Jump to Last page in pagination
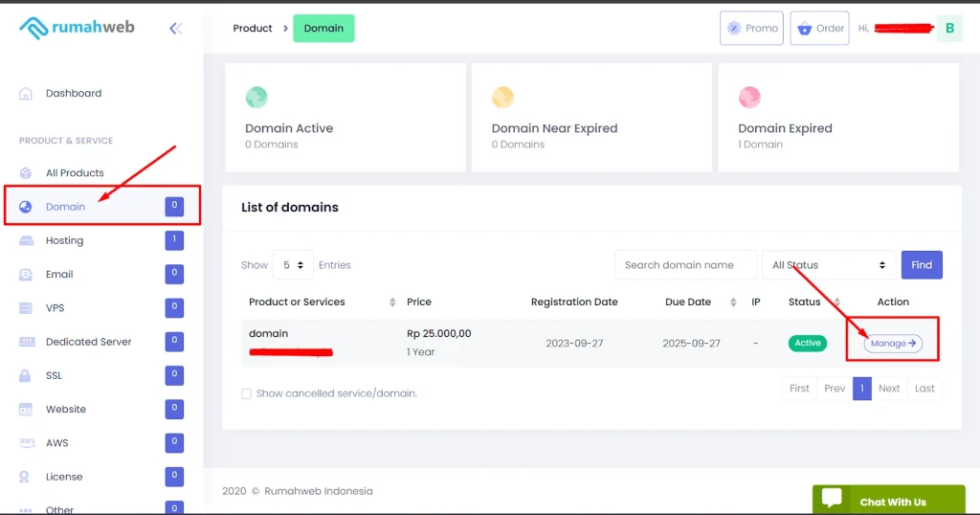The height and width of the screenshot is (515, 980). pyautogui.click(x=924, y=388)
